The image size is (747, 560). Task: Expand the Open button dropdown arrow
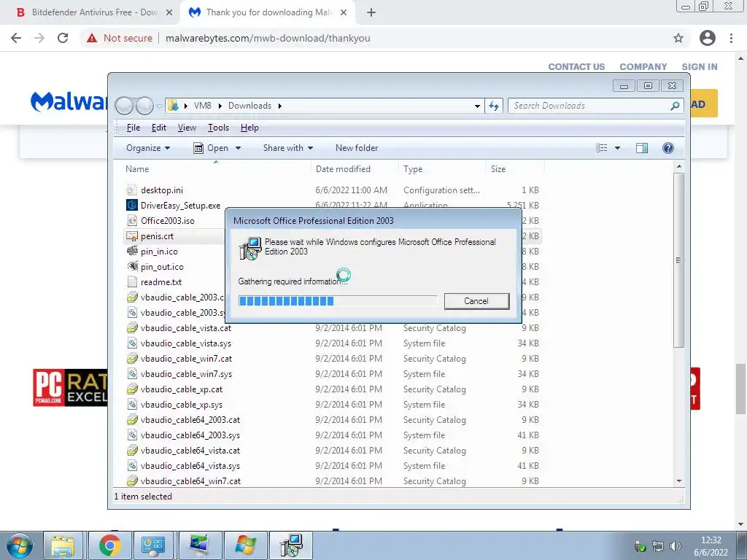click(239, 148)
